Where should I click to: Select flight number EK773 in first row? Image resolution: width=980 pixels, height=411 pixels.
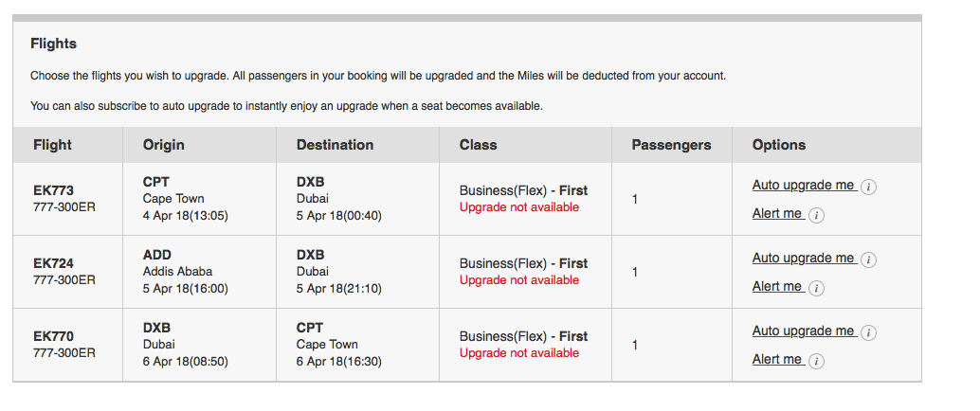click(54, 190)
